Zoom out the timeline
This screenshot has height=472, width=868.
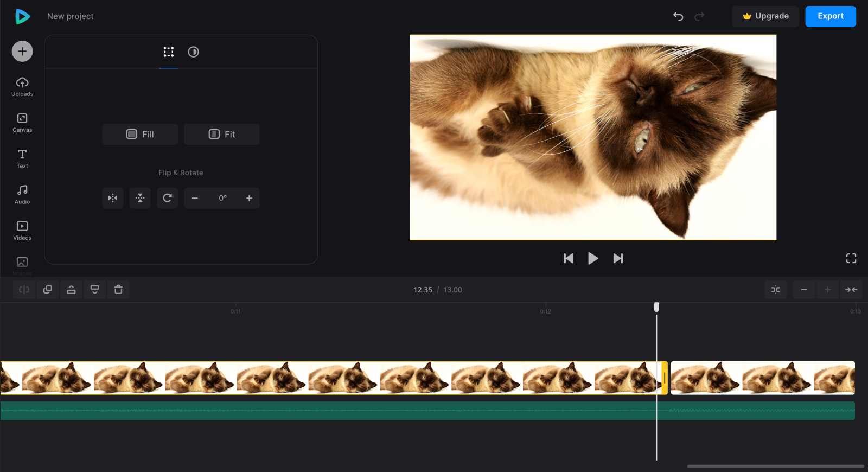(x=804, y=290)
